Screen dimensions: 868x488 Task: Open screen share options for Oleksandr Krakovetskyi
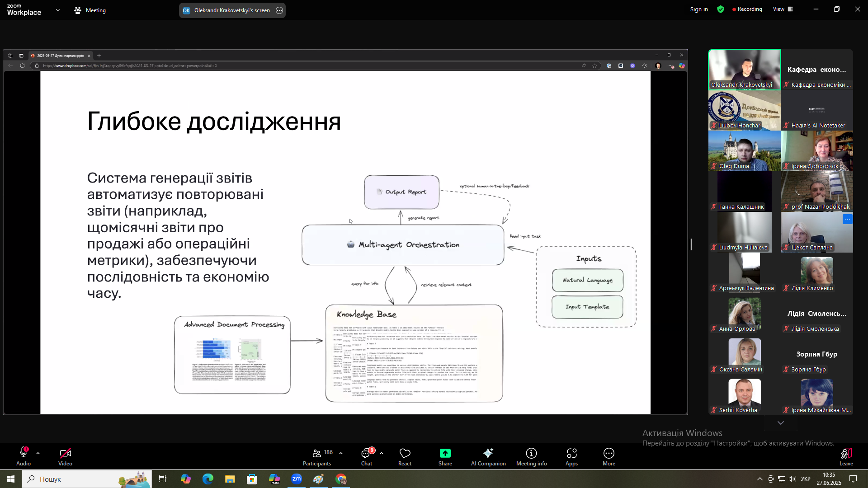[x=279, y=10]
